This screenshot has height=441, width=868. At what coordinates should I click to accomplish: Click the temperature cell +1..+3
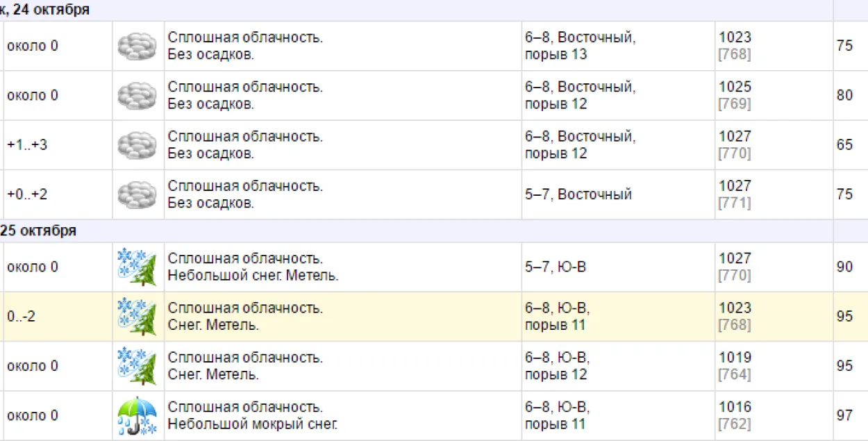[27, 145]
